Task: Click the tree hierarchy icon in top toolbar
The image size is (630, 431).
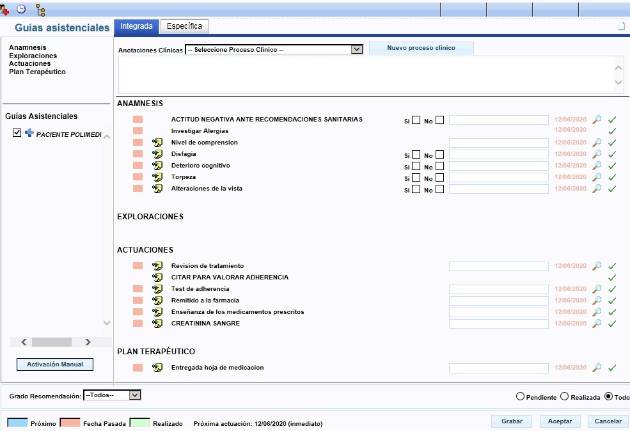Action: pos(40,8)
